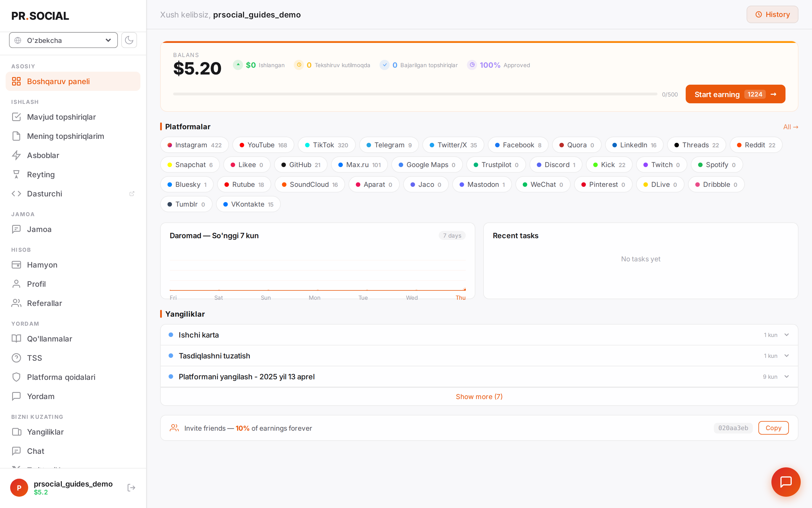Viewport: 812px width, 508px height.
Task: Open Hamyon in sidebar
Action: click(x=73, y=265)
